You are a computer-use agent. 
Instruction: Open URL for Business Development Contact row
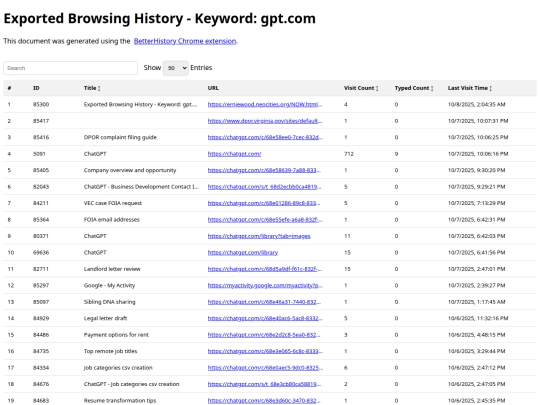click(x=264, y=187)
